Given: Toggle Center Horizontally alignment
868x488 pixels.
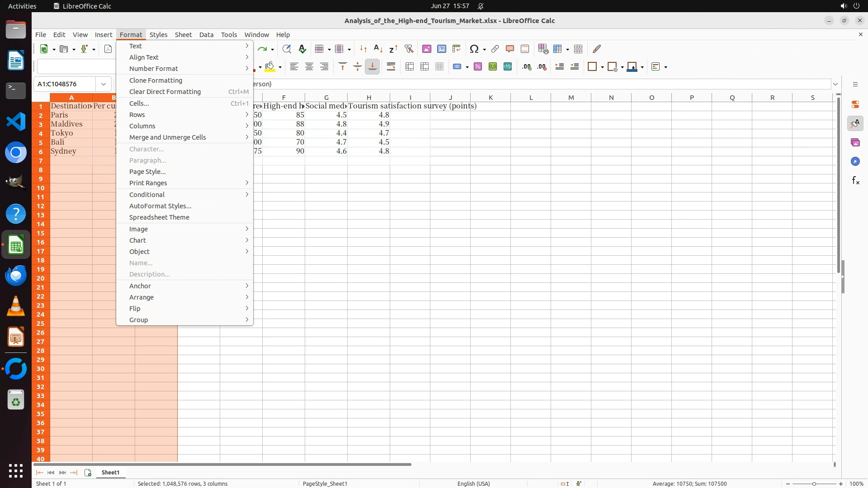Looking at the screenshot, I should pos(309,67).
